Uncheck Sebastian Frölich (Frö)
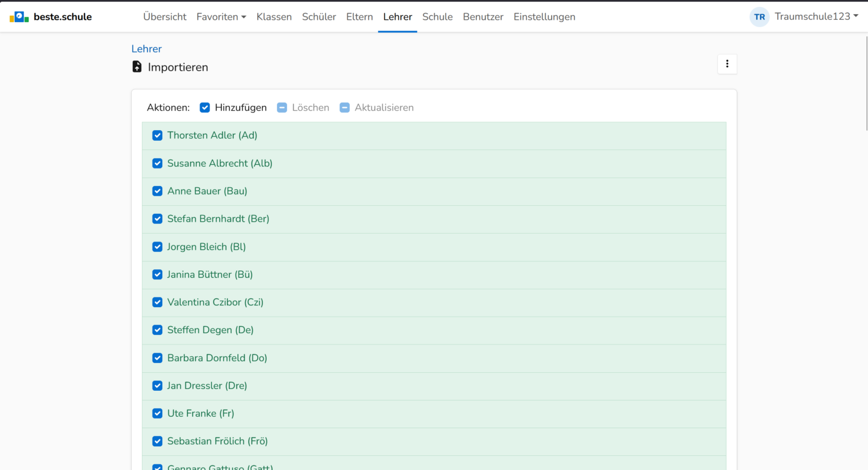 click(x=158, y=441)
